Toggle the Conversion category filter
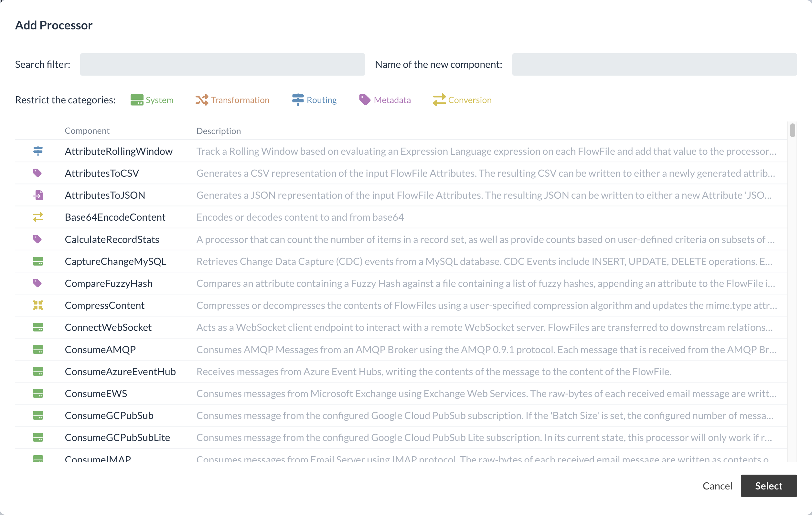Viewport: 812px width, 515px height. click(462, 99)
